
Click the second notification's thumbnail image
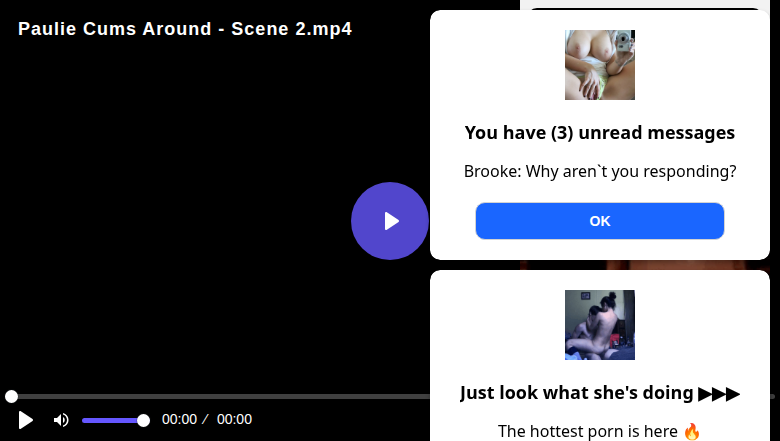click(600, 325)
